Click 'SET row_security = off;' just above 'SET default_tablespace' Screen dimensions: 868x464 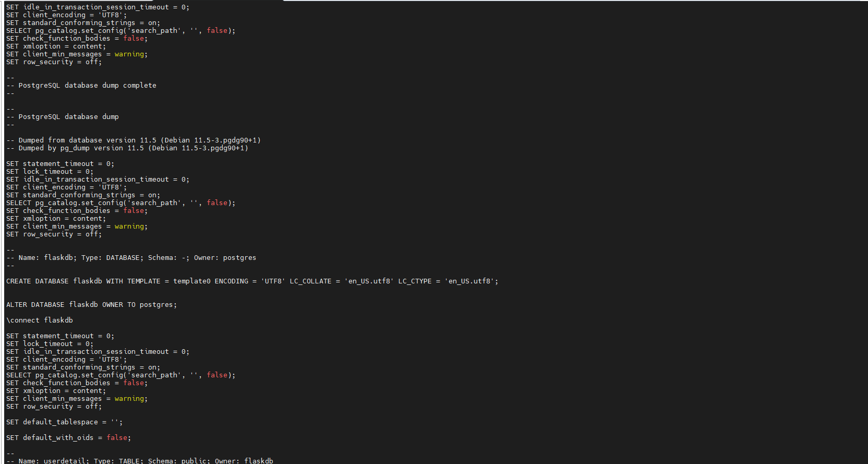pos(54,407)
